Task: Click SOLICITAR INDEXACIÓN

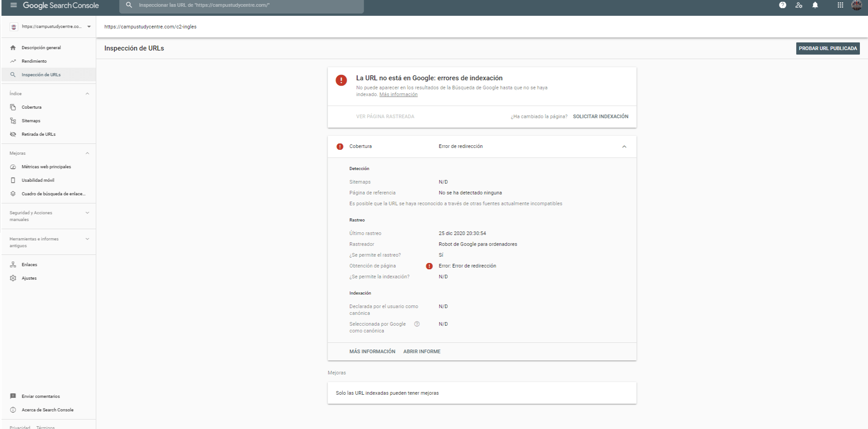Action: click(x=601, y=116)
